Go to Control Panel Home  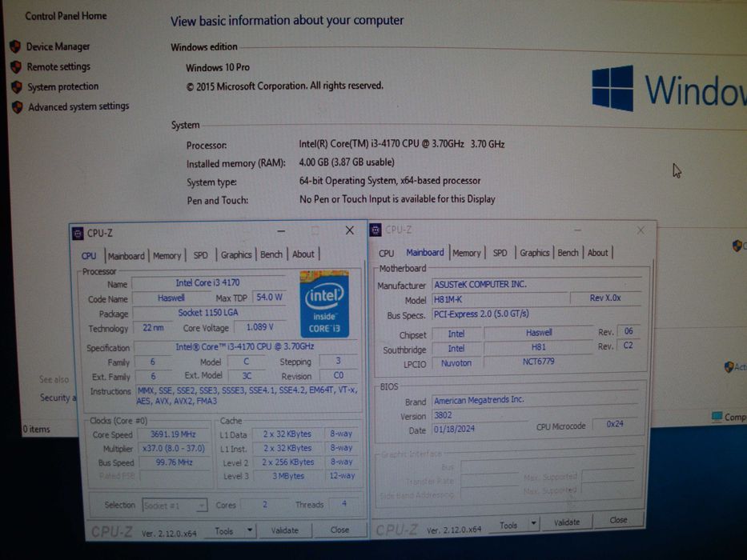click(x=66, y=16)
